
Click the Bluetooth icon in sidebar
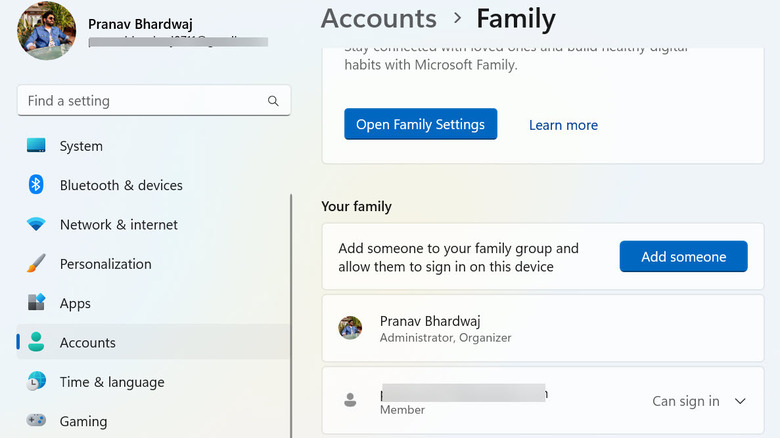(x=36, y=185)
